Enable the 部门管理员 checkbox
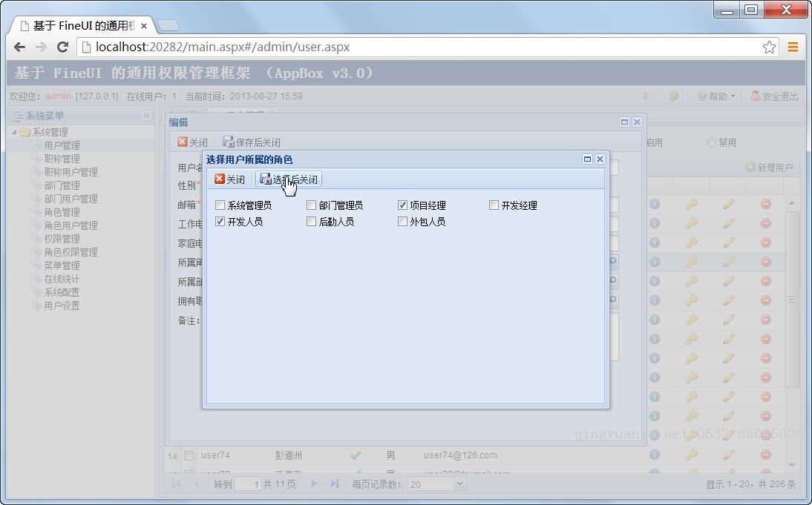 click(312, 205)
